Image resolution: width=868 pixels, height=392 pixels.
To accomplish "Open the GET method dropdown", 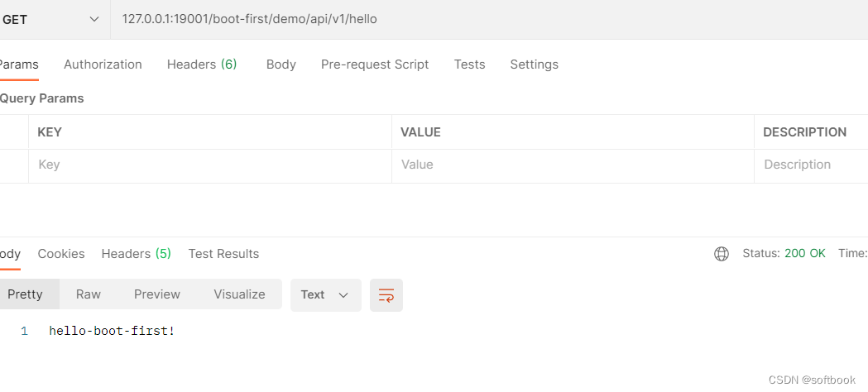I will point(51,19).
